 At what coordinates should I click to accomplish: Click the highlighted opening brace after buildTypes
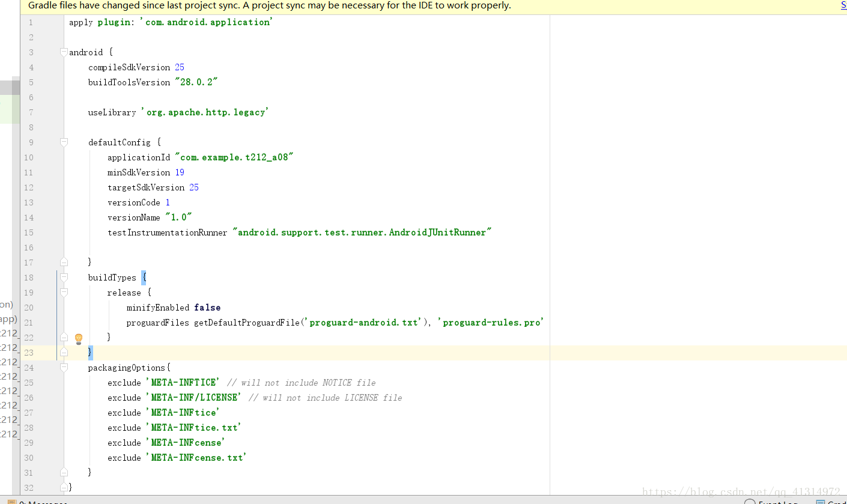(144, 278)
